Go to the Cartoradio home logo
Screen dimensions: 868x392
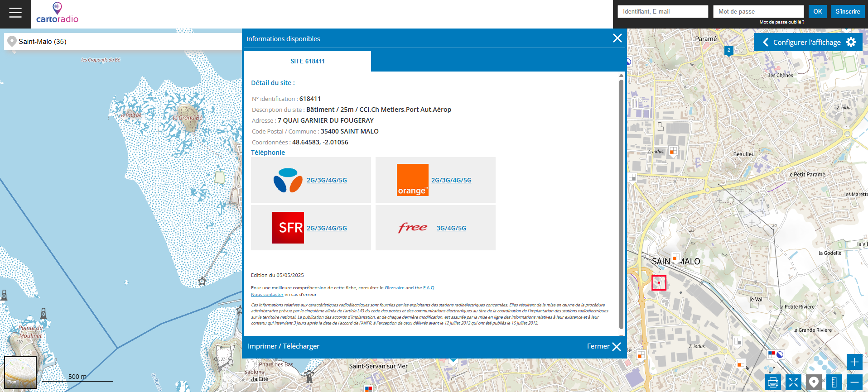coord(57,13)
